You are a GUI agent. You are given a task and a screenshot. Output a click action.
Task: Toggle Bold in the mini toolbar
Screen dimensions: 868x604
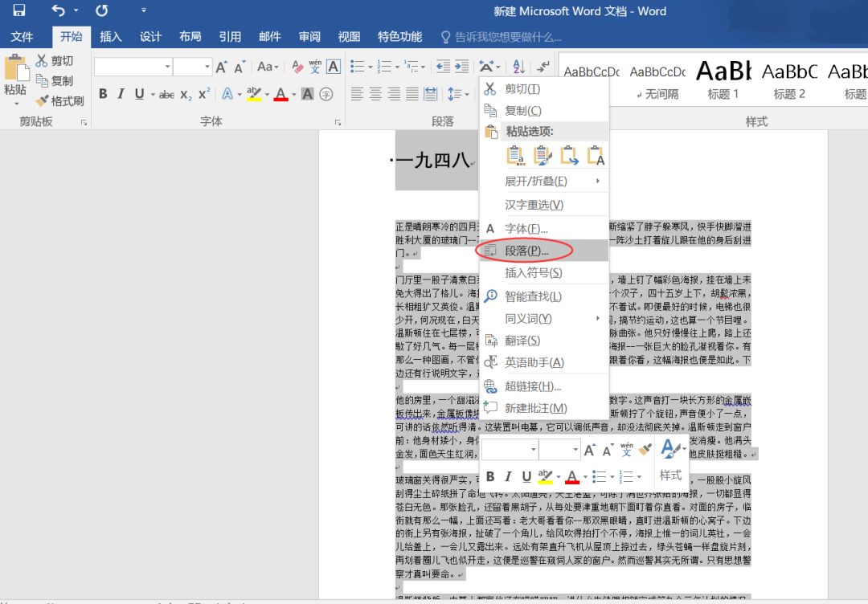(x=490, y=476)
